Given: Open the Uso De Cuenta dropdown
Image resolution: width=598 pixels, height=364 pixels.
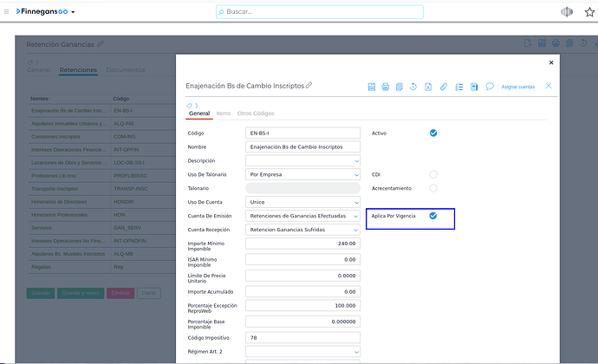Looking at the screenshot, I should tap(356, 202).
